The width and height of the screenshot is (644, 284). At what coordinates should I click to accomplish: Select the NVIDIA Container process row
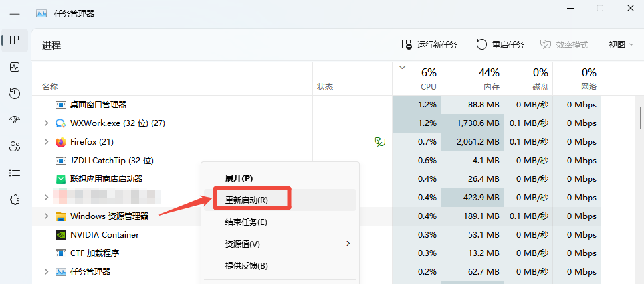click(x=104, y=235)
